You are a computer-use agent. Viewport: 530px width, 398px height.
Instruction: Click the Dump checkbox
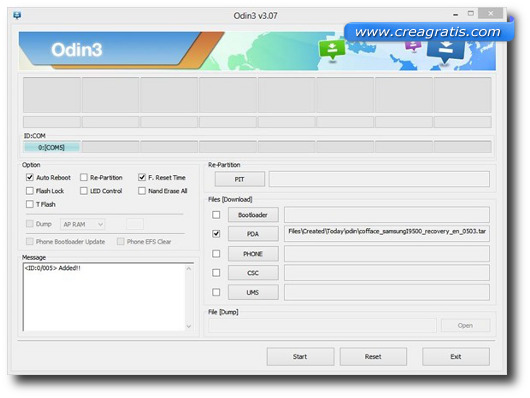[x=30, y=224]
